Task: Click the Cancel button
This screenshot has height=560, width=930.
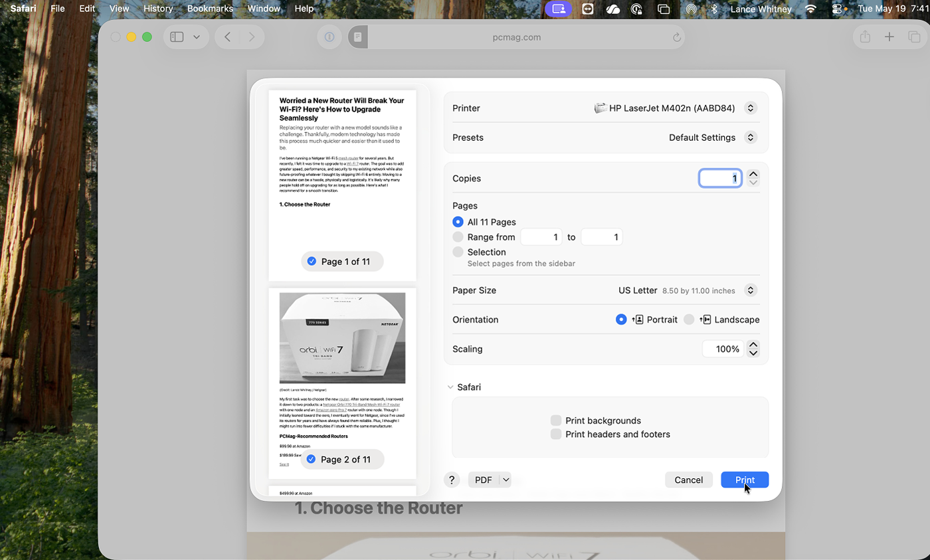Action: [689, 480]
